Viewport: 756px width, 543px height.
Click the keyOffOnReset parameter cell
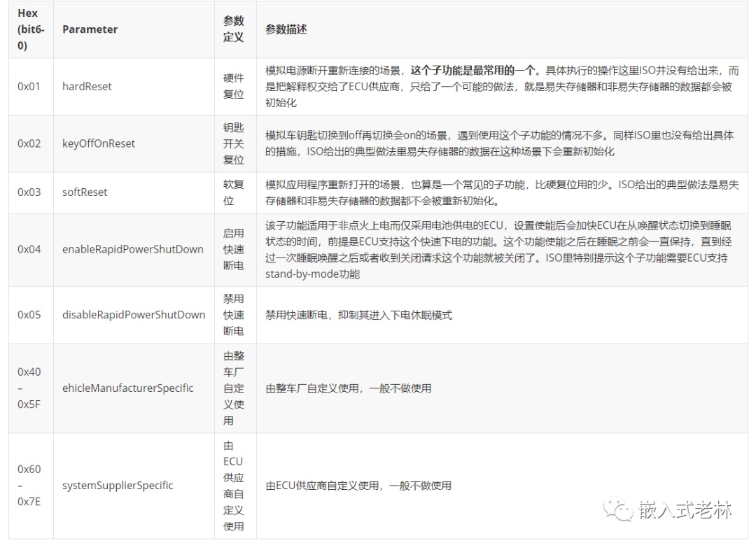tap(134, 143)
